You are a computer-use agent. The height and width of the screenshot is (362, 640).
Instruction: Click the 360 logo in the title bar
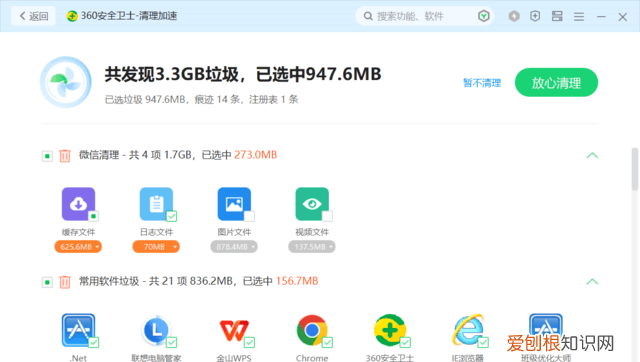coord(72,16)
